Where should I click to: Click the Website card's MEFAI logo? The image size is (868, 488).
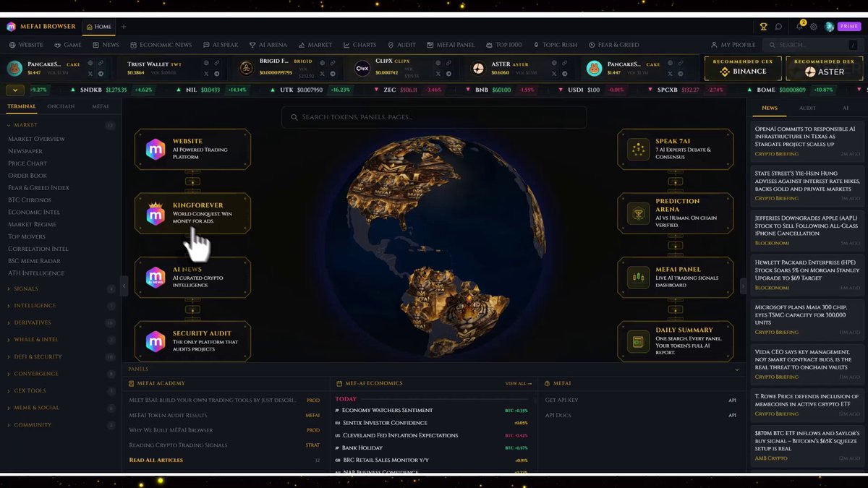click(x=156, y=150)
